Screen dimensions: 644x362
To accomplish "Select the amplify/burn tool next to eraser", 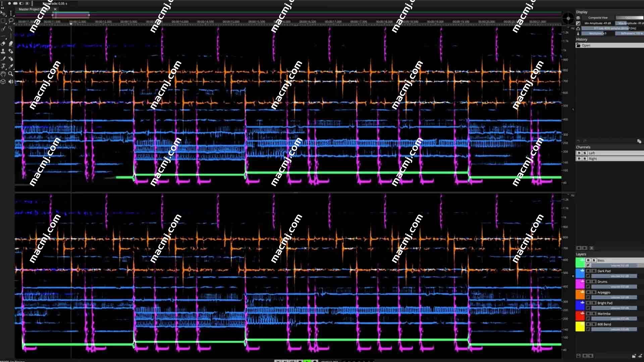I will (x=11, y=44).
